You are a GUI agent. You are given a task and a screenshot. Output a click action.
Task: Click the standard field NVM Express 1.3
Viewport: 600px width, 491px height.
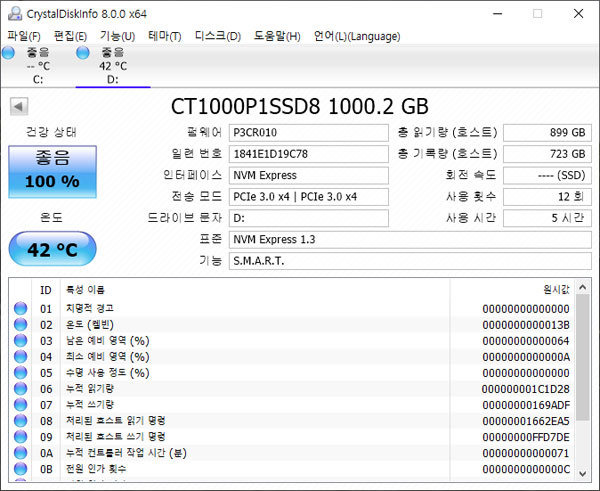[x=410, y=240]
